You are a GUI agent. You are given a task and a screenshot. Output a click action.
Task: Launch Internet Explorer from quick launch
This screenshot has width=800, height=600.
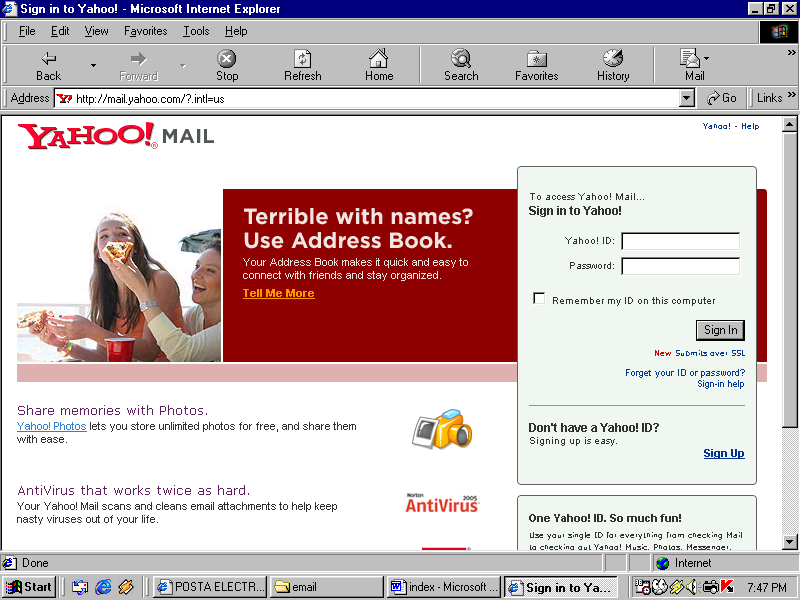pyautogui.click(x=103, y=587)
